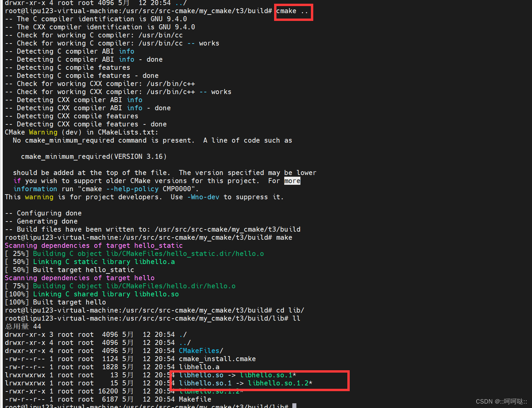Click 'Check for working CXX compiler: /usr/bin/c++ -- works'
The width and height of the screenshot is (532, 408).
(118, 92)
